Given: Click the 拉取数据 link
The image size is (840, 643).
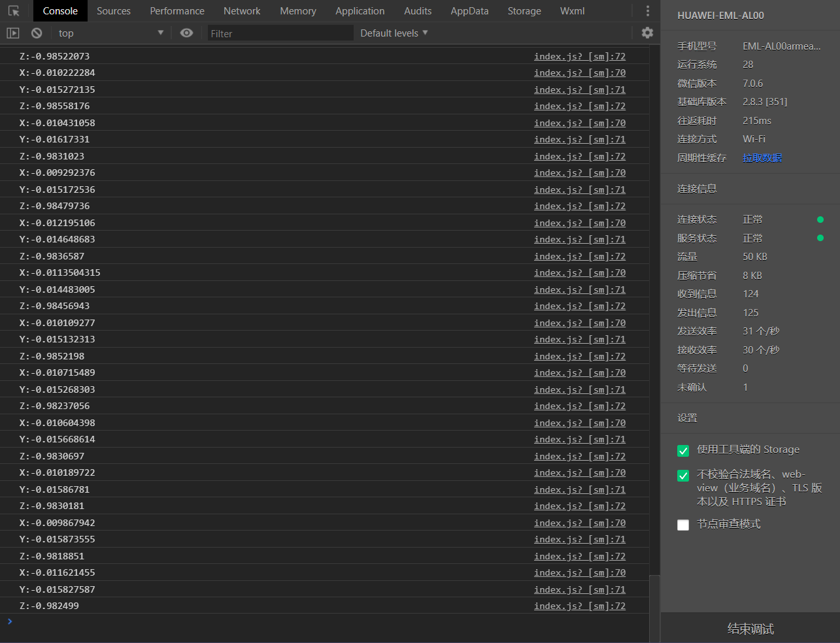Looking at the screenshot, I should pos(762,157).
